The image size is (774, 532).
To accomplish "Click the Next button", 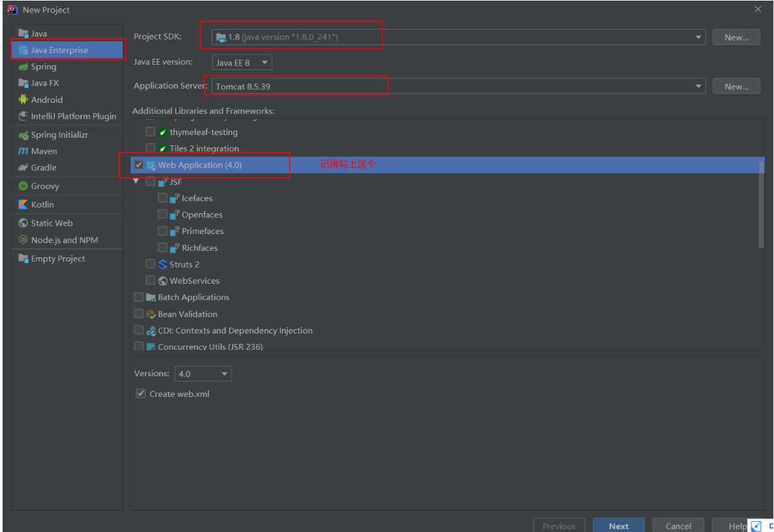I will [x=619, y=526].
